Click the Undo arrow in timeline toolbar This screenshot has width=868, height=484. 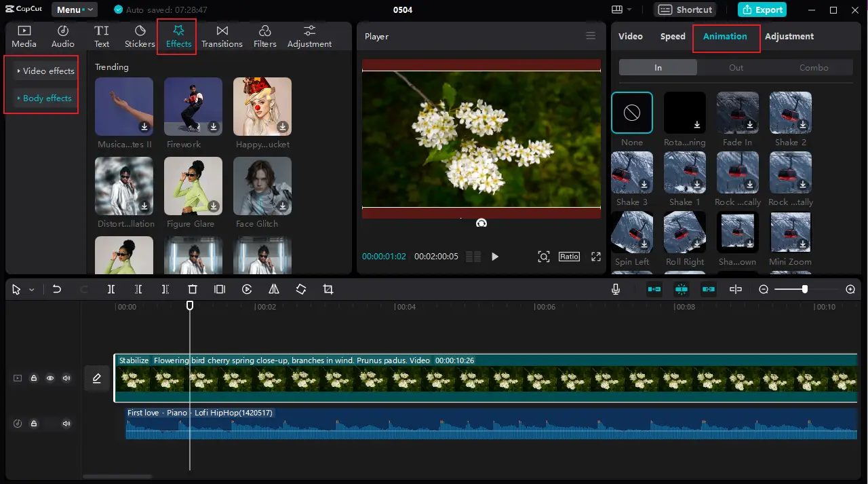pyautogui.click(x=57, y=289)
